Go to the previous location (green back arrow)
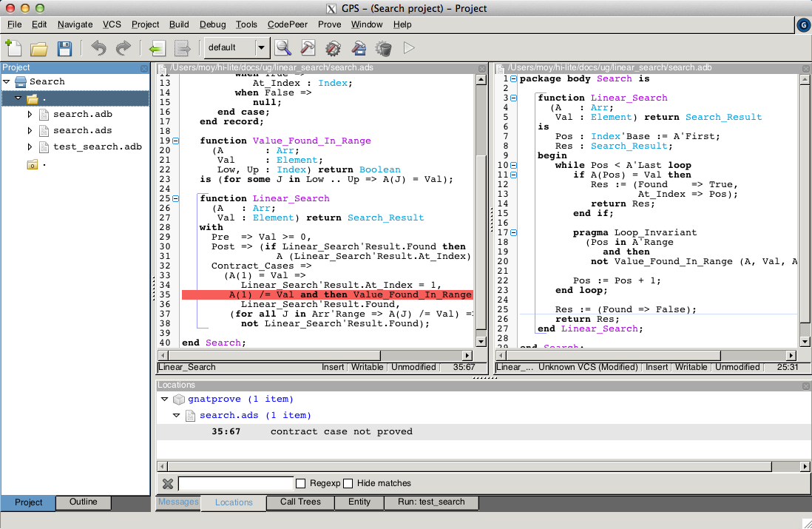Viewport: 812px width, 529px height. click(157, 49)
